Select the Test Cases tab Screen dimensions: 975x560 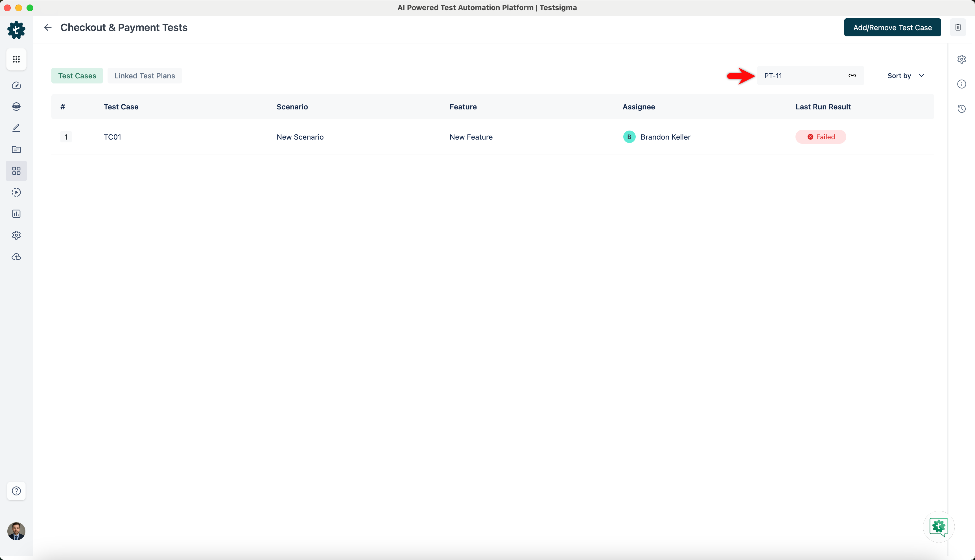(x=77, y=76)
